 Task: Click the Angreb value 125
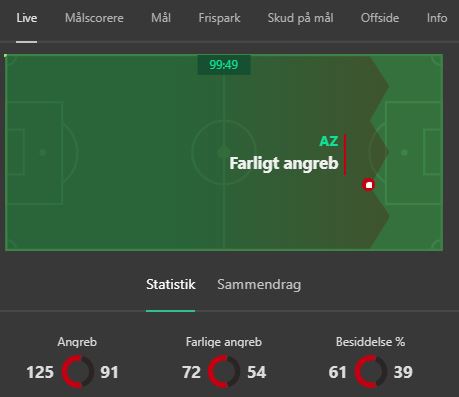40,372
